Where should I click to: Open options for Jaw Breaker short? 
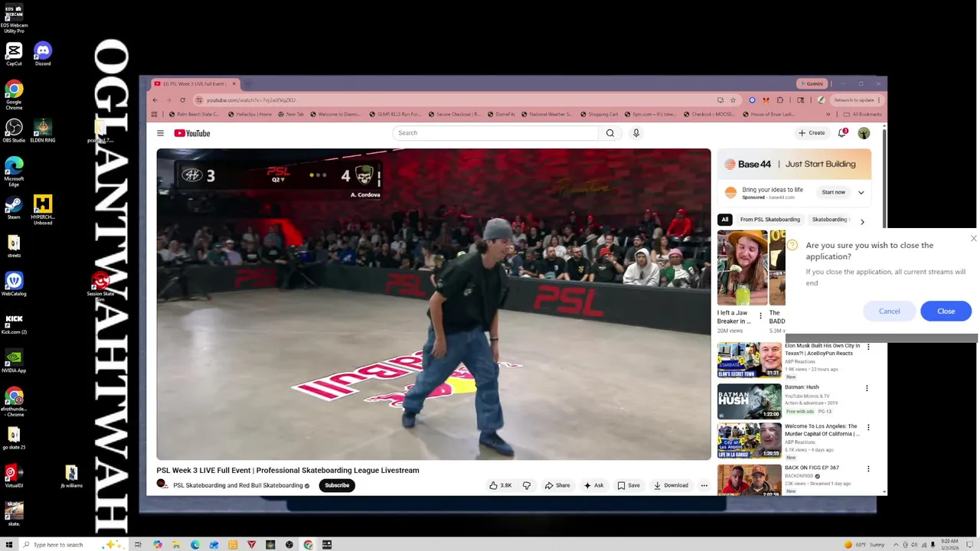coord(760,315)
